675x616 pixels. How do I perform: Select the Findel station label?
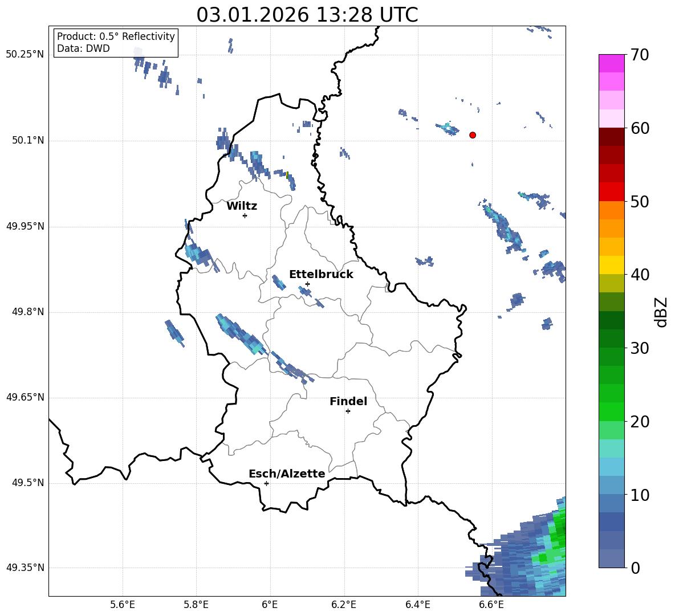pos(348,401)
